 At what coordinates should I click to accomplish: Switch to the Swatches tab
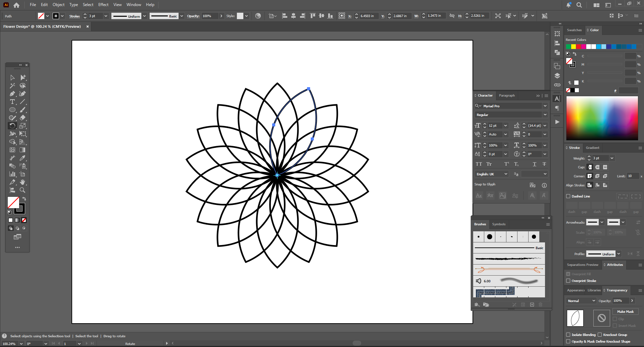tap(574, 30)
